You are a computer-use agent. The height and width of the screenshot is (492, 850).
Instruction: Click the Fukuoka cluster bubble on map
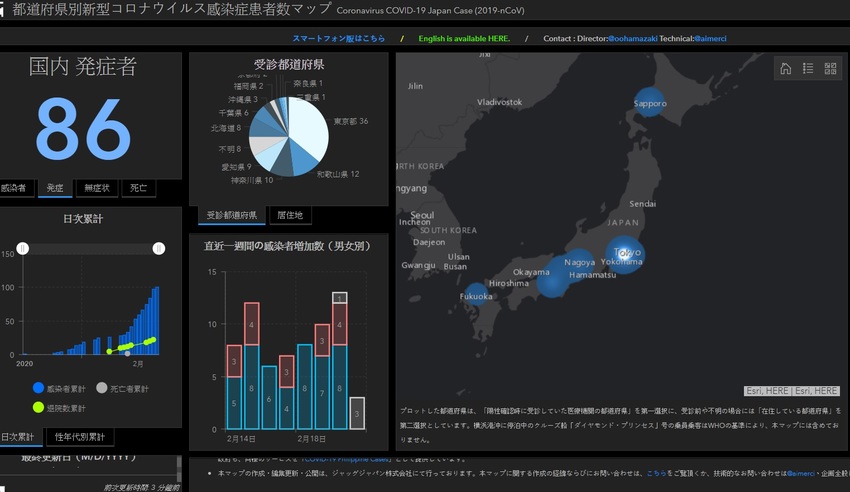476,295
